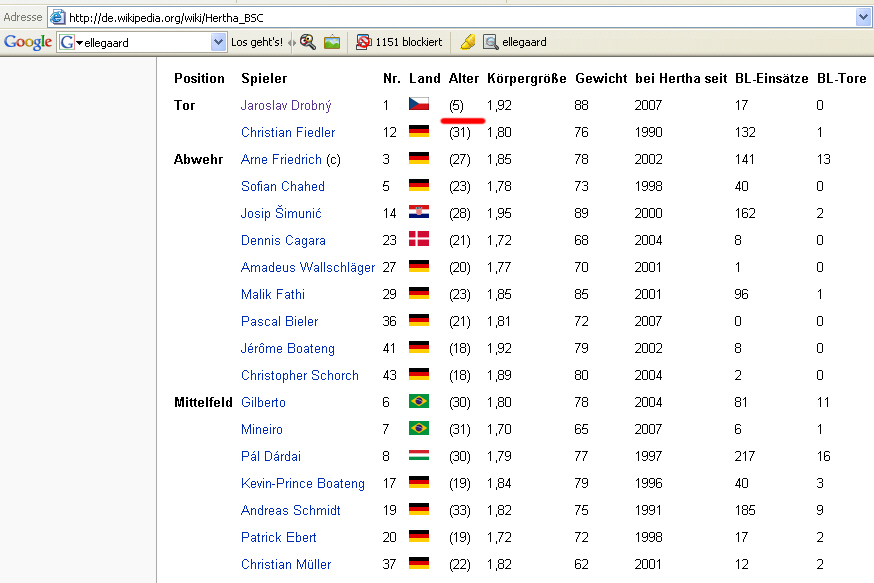Expand the Google search box history dropdown
Screen dimensions: 874x583
(217, 42)
